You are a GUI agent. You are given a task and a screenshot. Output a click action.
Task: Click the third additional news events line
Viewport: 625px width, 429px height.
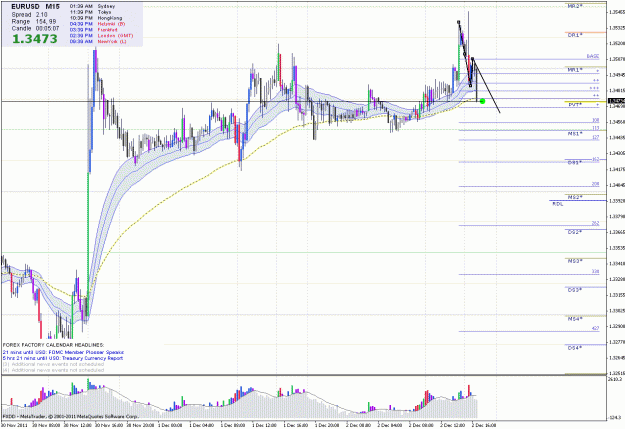53,364
